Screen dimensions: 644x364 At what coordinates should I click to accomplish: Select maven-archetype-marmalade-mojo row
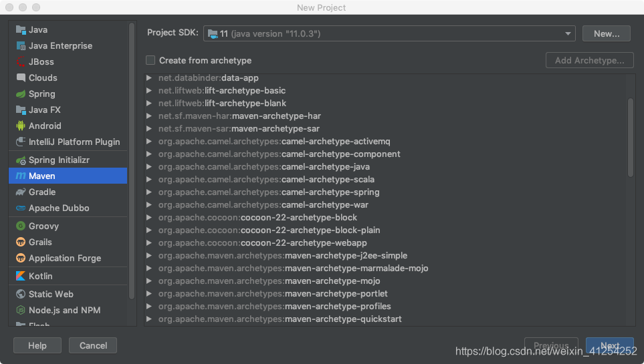click(x=386, y=268)
